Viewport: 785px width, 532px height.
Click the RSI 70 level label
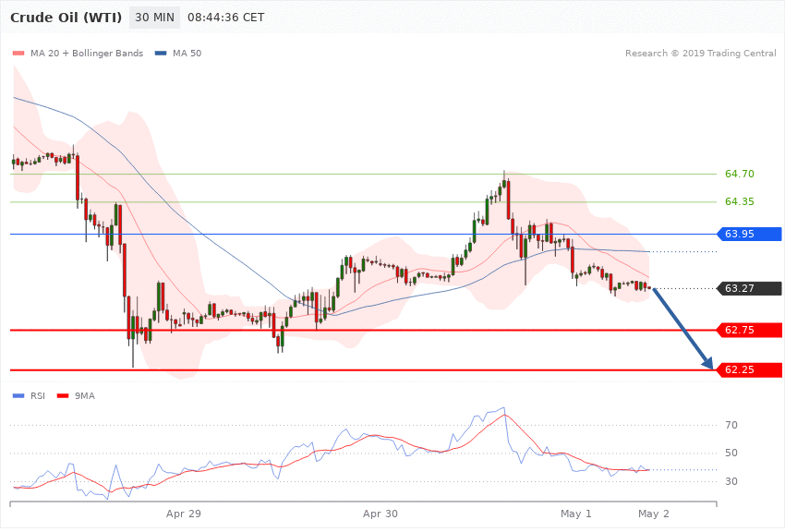(731, 425)
